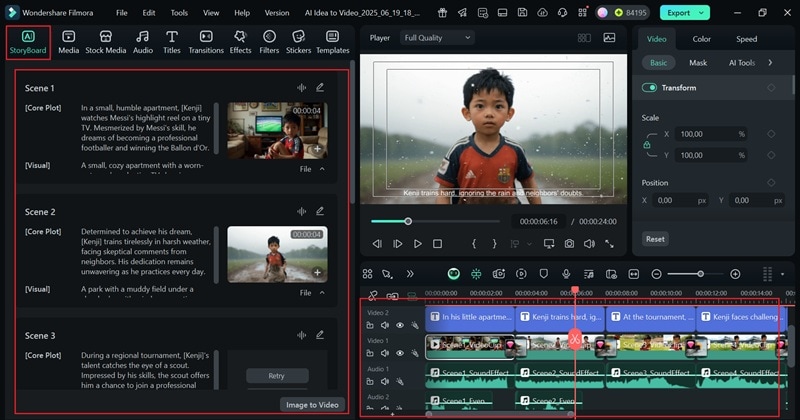Click the timeline zoom slider handle
This screenshot has width=800, height=420.
pyautogui.click(x=701, y=274)
